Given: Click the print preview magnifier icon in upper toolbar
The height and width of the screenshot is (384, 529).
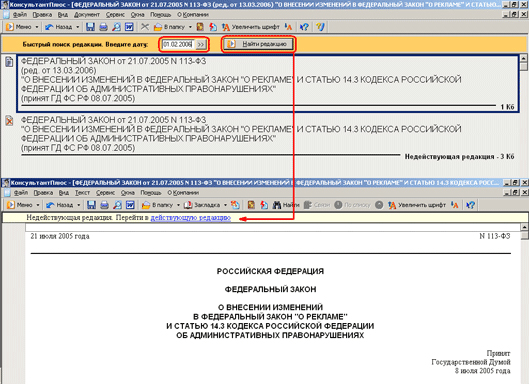Looking at the screenshot, I should [x=116, y=27].
